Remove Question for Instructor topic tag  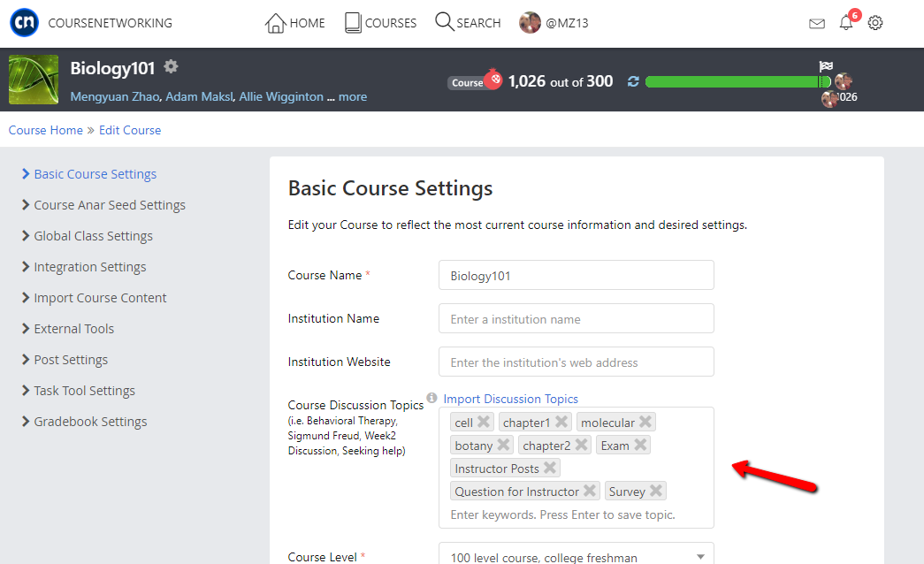590,491
